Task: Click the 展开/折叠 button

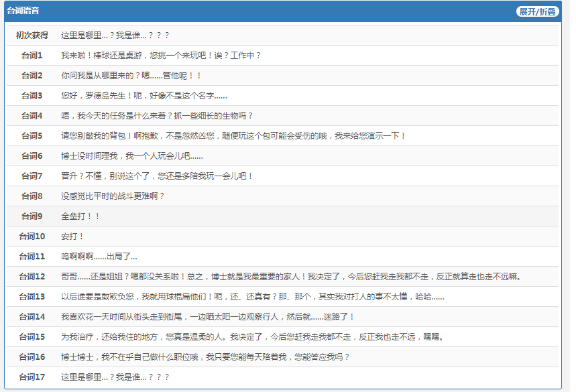Action: (537, 11)
